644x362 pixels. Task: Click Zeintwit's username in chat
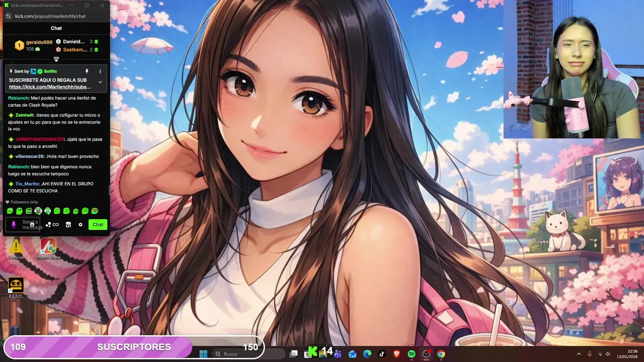pos(25,115)
